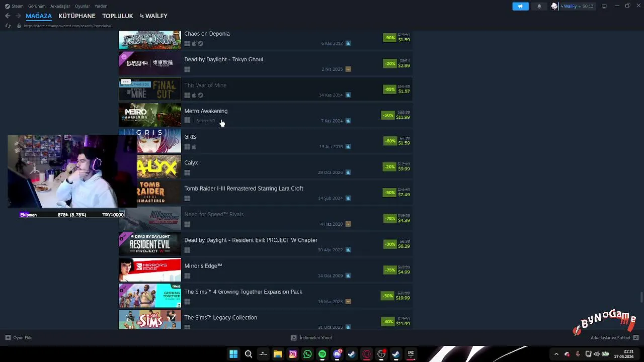This screenshot has height=362, width=644.
Task: Click the review icon on Metro Awakening row
Action: pos(348,121)
